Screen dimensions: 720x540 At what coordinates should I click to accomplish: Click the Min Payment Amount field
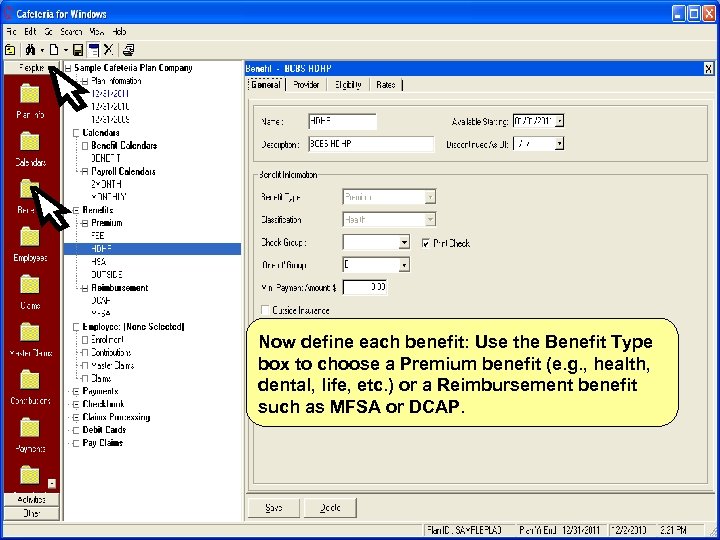(x=365, y=287)
